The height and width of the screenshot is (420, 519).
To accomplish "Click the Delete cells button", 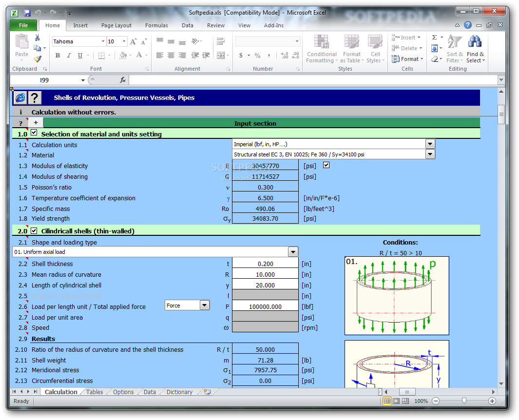I will coord(407,48).
